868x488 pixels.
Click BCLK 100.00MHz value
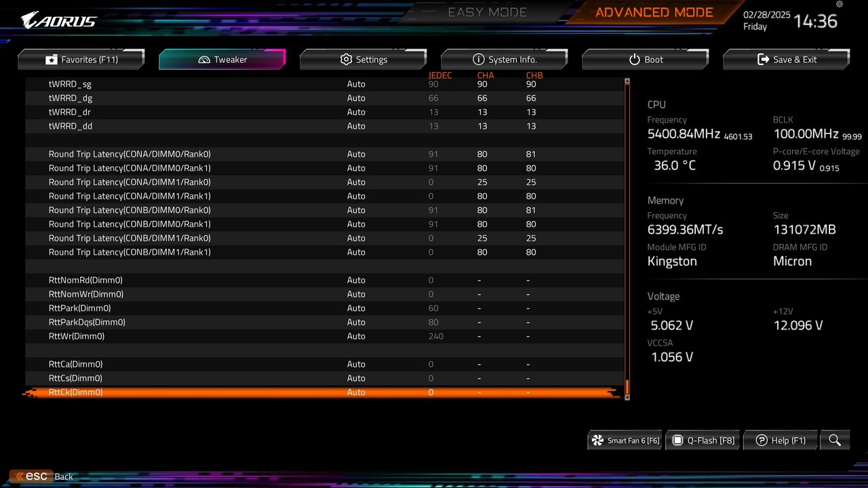click(x=806, y=134)
